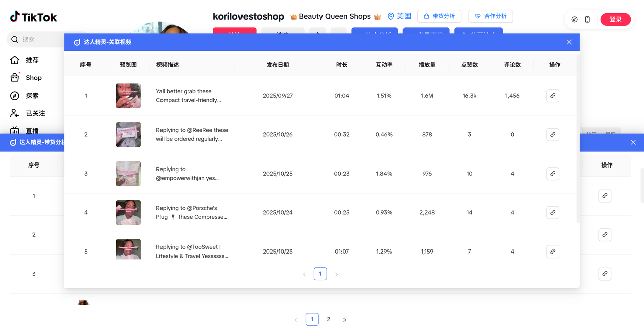Click next page arrow in bottom pagination
This screenshot has height=334, width=644.
(x=345, y=320)
